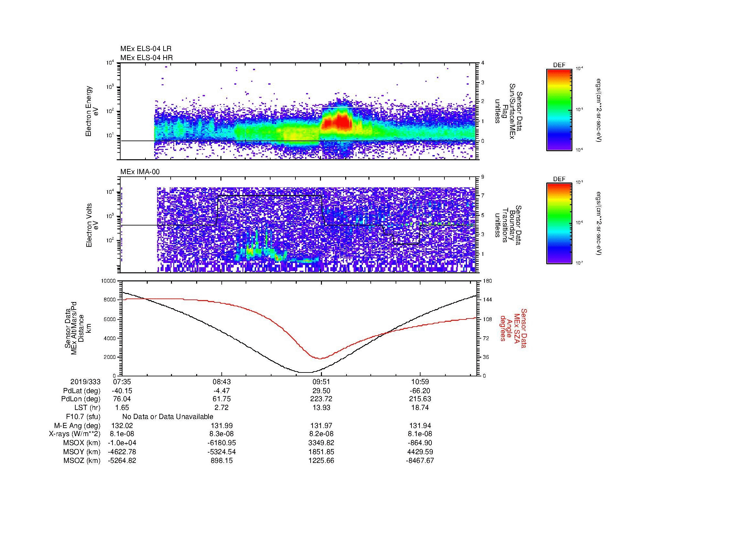The height and width of the screenshot is (534, 756).
Task: Click the MSOX value '-6180.95'
Action: coord(222,443)
